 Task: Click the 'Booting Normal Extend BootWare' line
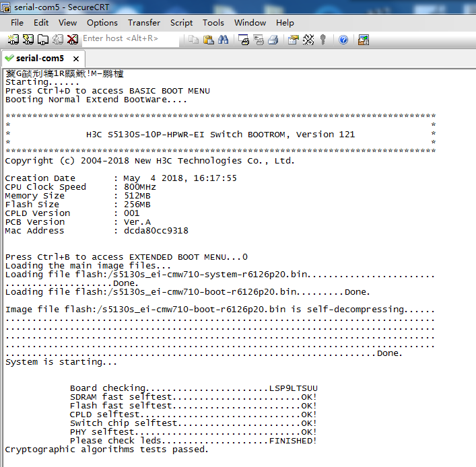(x=96, y=100)
